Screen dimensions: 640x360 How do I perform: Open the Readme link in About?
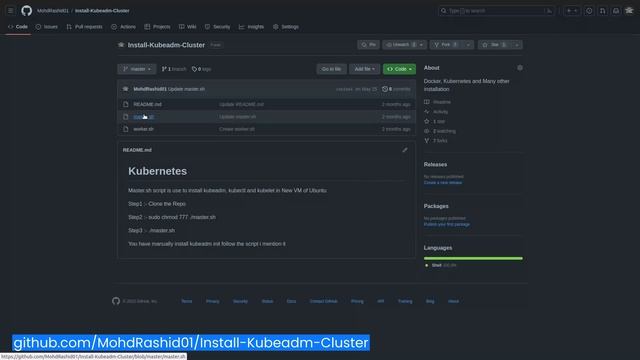pos(438,102)
